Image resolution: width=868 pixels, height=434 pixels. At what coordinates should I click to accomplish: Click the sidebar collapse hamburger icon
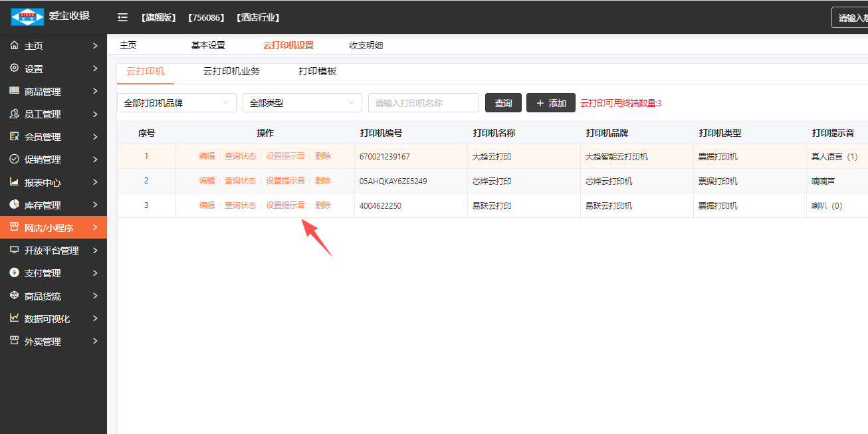point(122,17)
